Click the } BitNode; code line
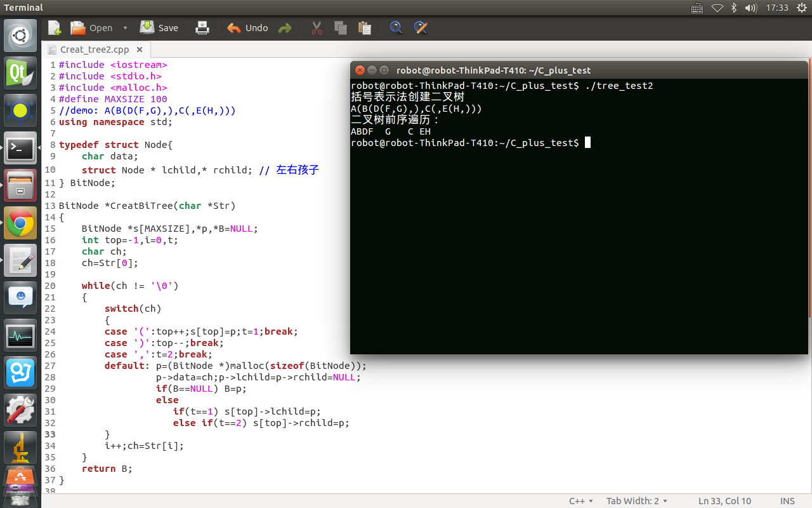Image resolution: width=812 pixels, height=508 pixels. click(x=88, y=183)
